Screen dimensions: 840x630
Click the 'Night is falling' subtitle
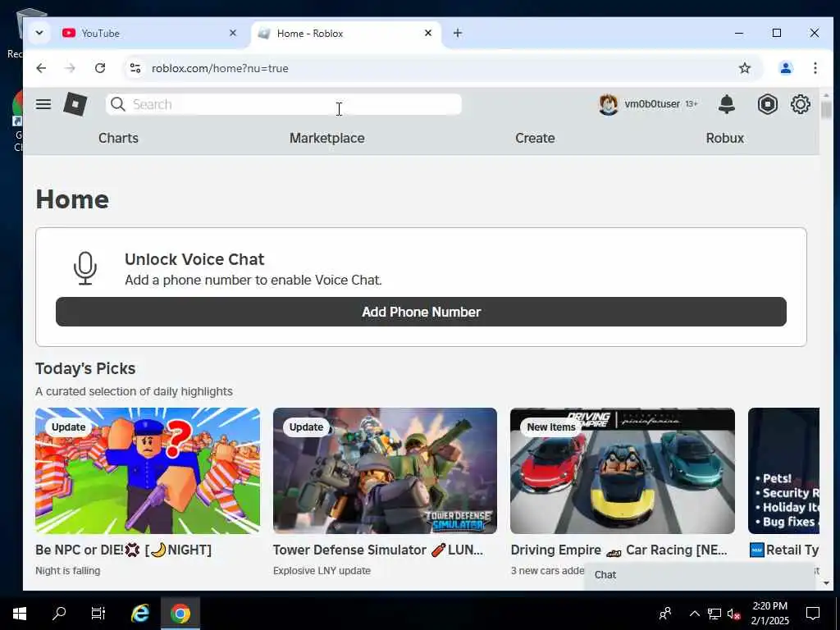click(67, 571)
